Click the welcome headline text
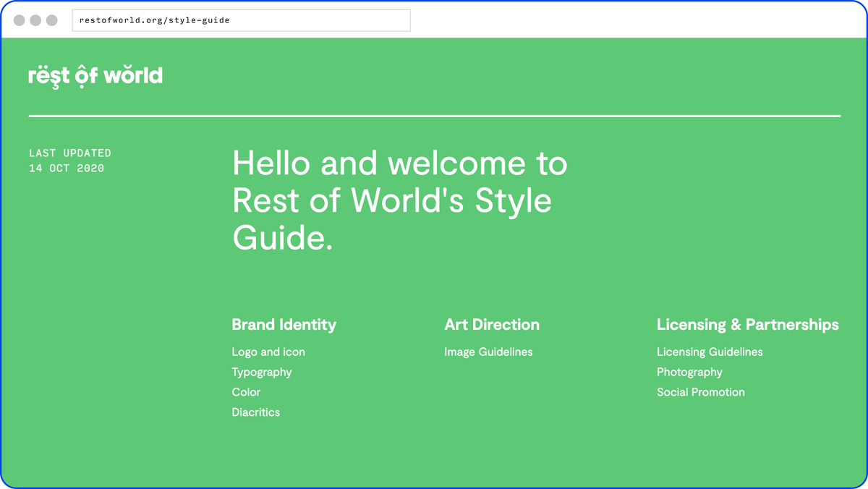The height and width of the screenshot is (489, 868). [x=400, y=200]
